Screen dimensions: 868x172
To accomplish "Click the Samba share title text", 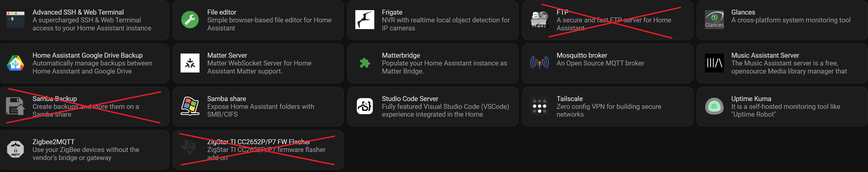I will pyautogui.click(x=227, y=99).
